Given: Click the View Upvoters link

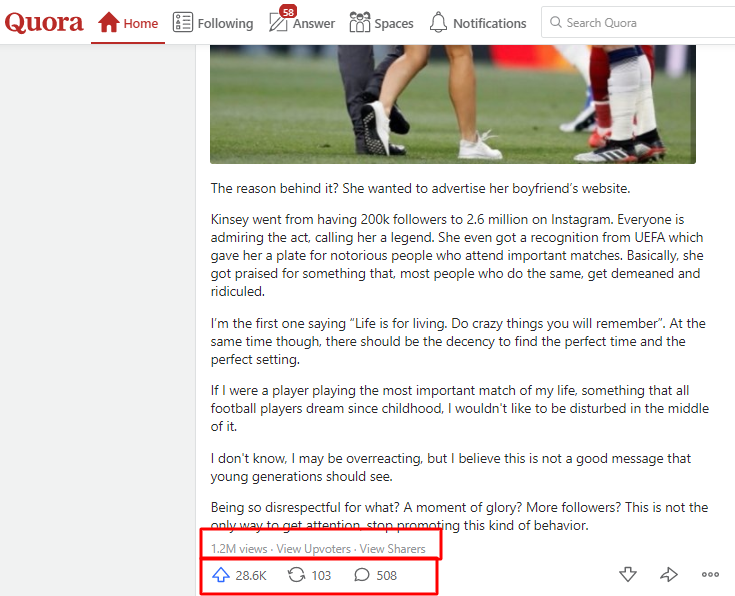Looking at the screenshot, I should (314, 549).
